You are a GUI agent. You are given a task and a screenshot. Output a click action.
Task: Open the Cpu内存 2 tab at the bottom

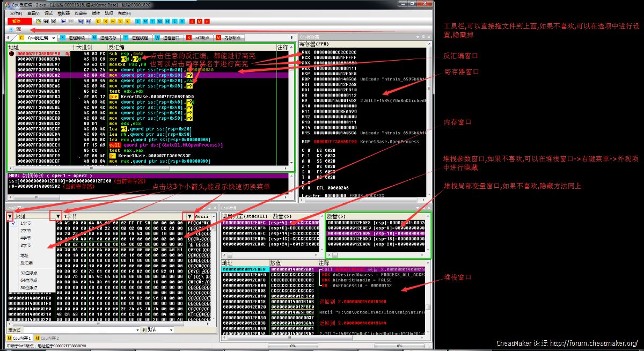tap(47, 338)
